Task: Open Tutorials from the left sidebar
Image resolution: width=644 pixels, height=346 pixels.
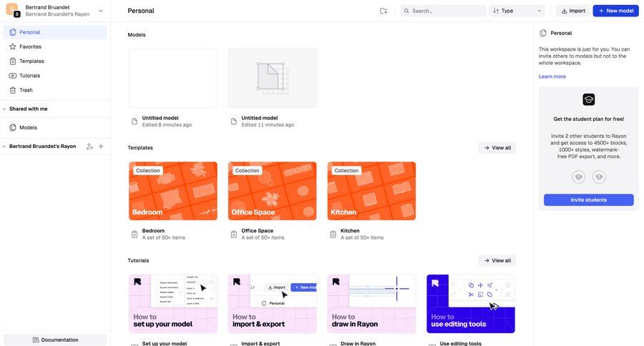Action: click(29, 76)
